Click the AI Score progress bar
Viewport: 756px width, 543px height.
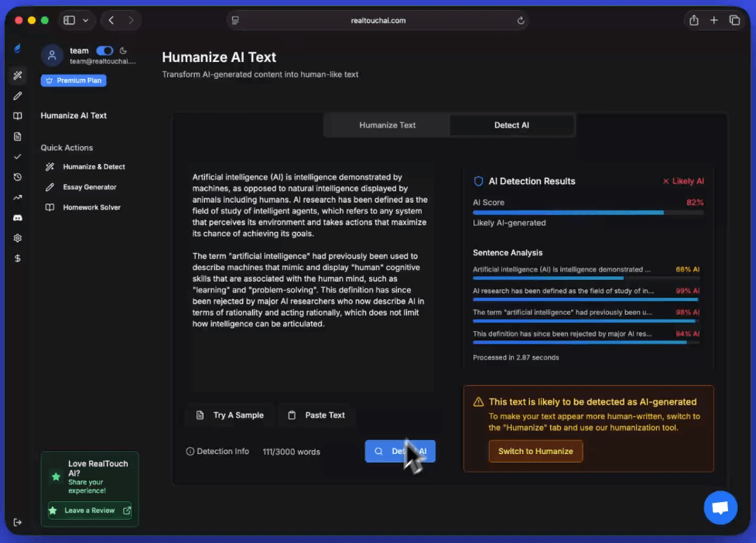point(588,212)
